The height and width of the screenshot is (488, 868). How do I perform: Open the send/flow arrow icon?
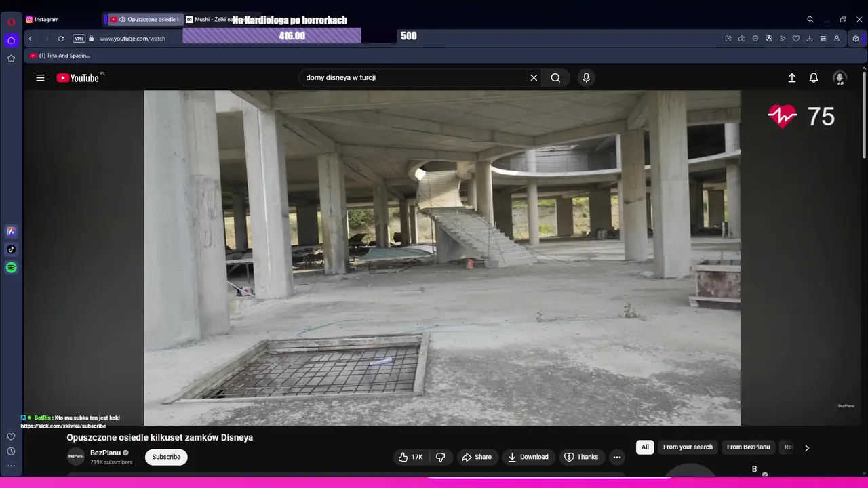tap(783, 39)
